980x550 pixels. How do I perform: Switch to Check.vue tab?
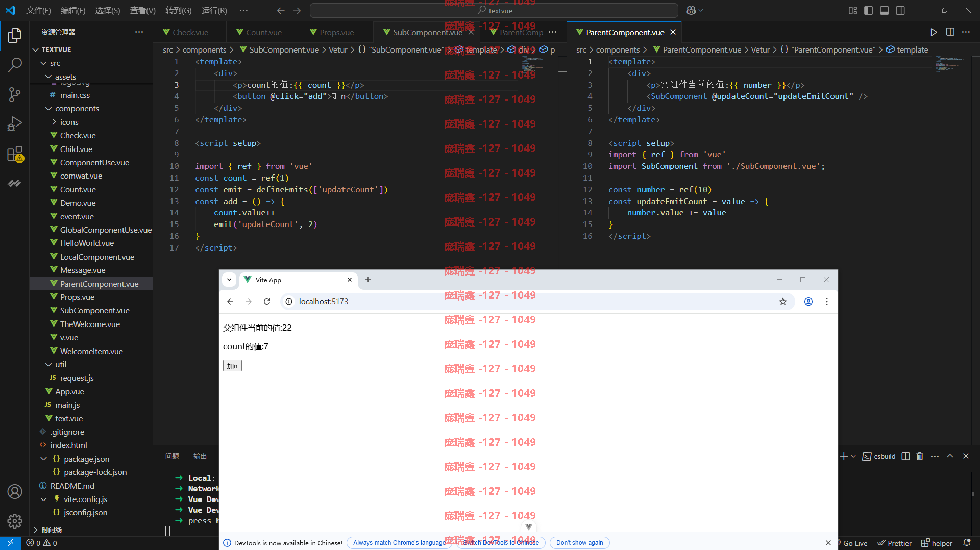coord(190,32)
